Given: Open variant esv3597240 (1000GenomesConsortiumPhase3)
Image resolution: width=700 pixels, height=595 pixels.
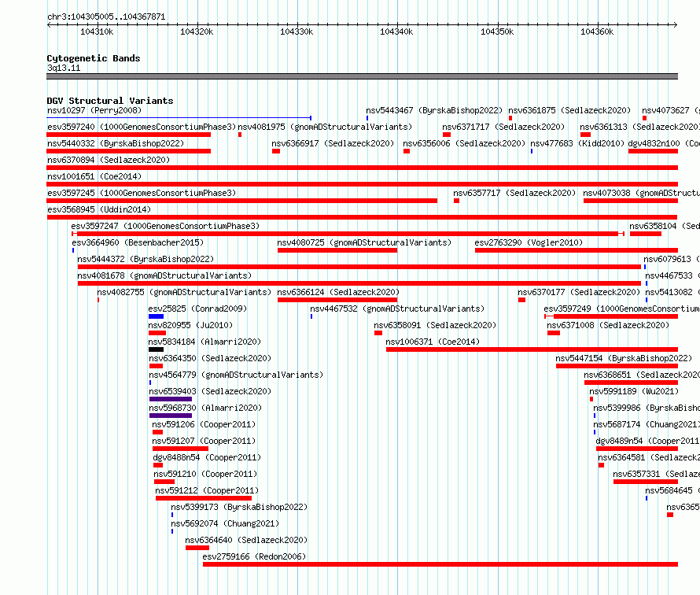Looking at the screenshot, I should tap(142, 127).
